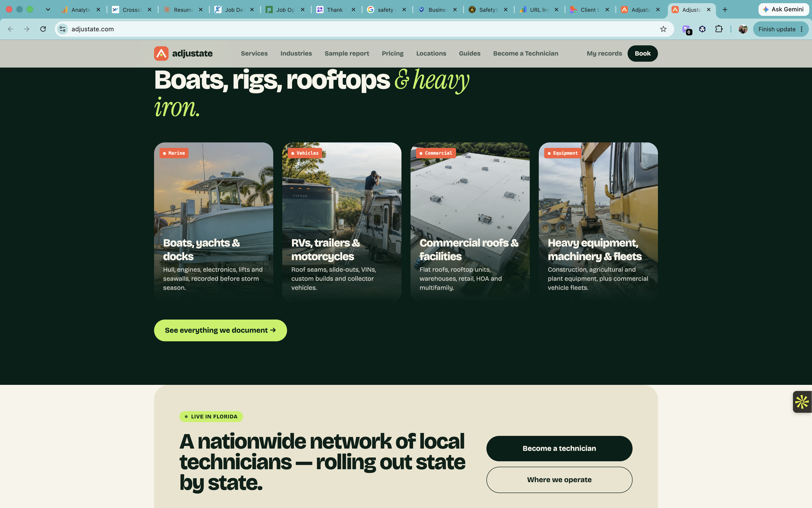Switch to the Client browser tab
The width and height of the screenshot is (812, 508).
589,10
